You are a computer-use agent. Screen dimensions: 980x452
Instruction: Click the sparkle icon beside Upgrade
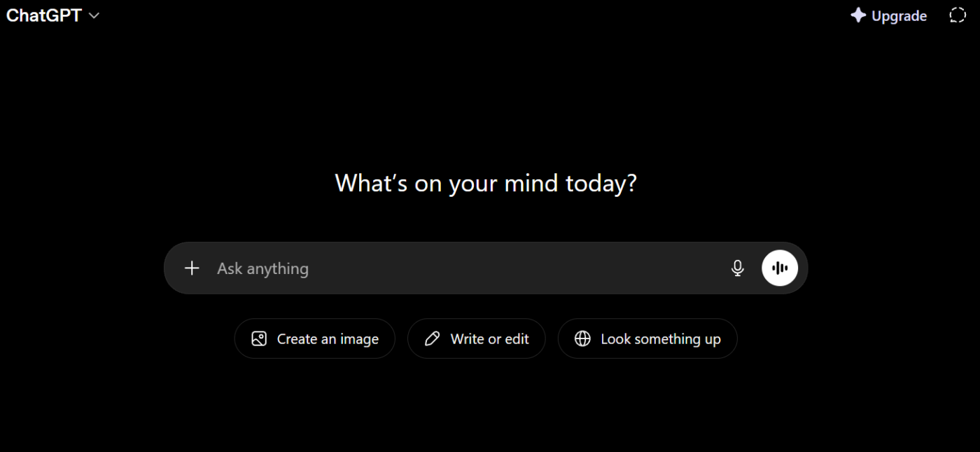pos(858,15)
